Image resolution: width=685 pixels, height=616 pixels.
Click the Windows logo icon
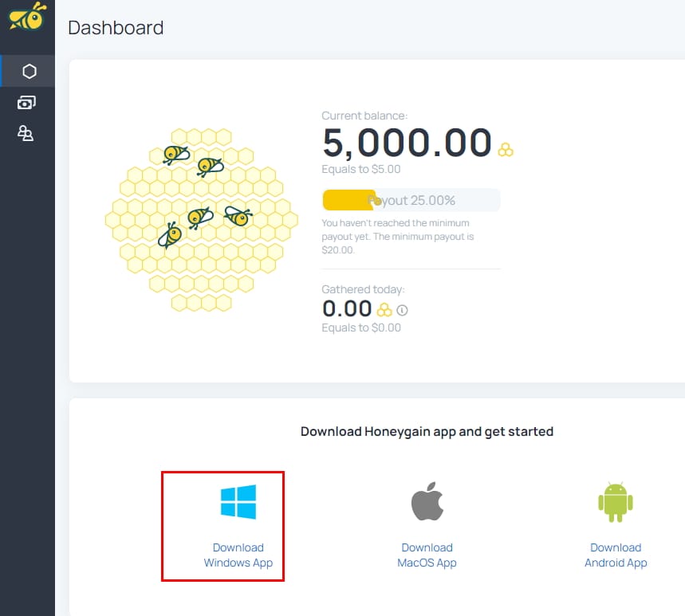238,502
